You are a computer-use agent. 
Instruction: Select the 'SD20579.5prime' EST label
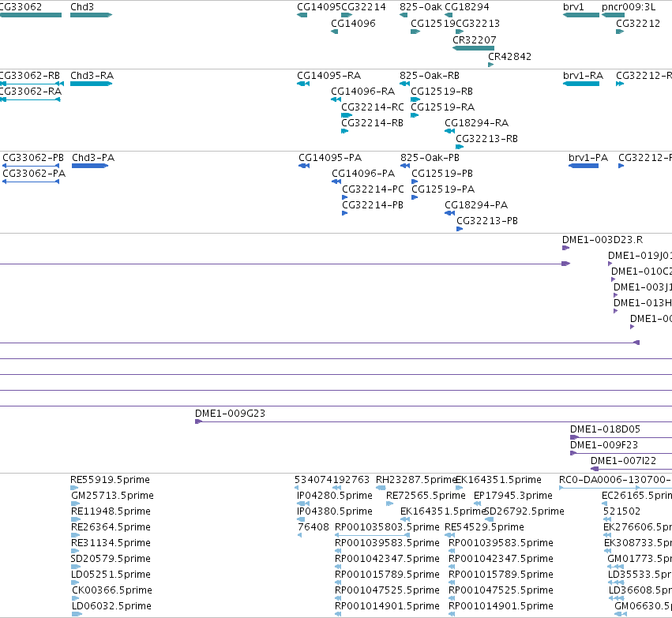111,560
